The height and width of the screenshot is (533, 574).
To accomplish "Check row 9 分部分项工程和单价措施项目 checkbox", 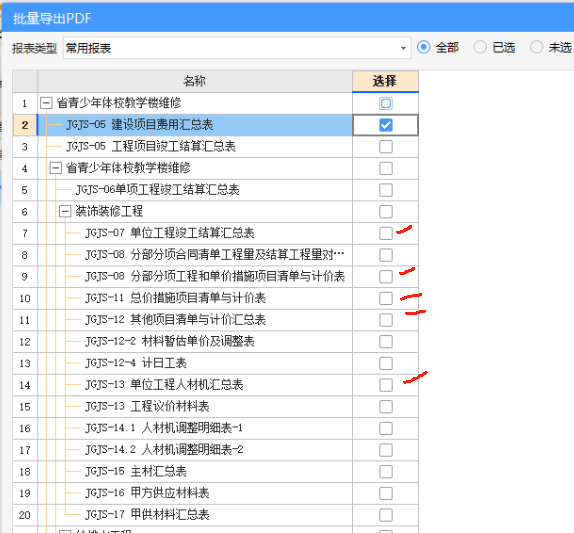I will [x=386, y=276].
